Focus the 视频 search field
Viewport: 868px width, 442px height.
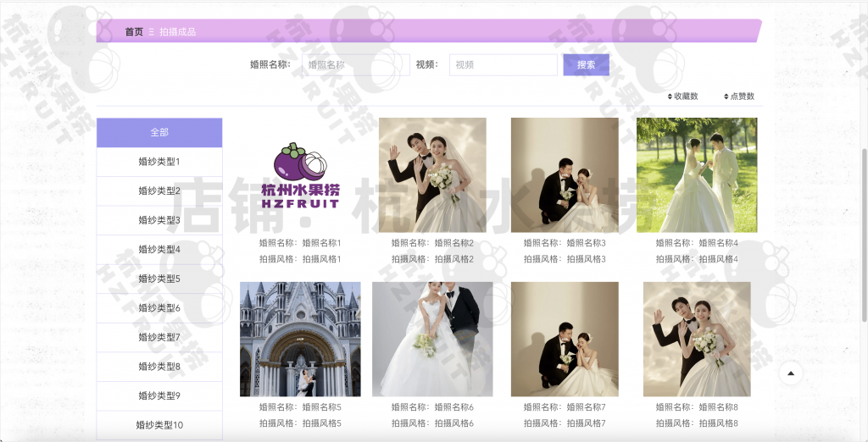tap(504, 64)
